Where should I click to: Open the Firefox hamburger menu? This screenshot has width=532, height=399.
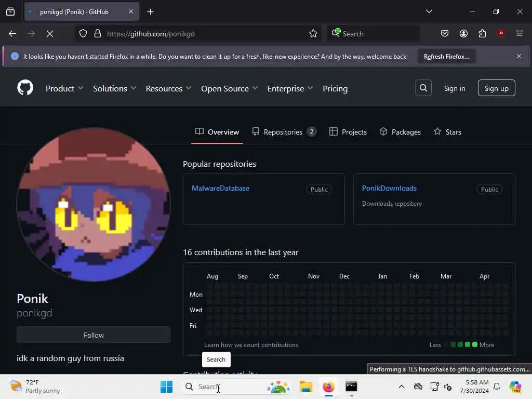point(519,33)
